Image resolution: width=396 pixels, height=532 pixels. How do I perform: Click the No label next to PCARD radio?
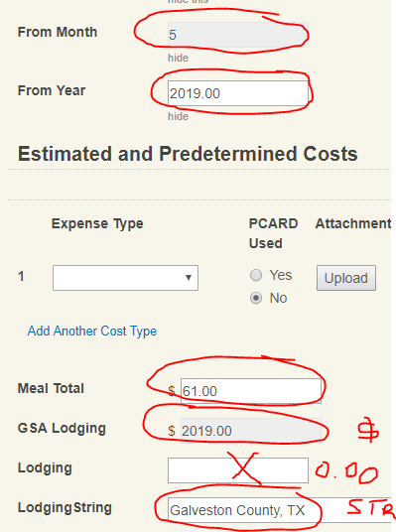278,298
